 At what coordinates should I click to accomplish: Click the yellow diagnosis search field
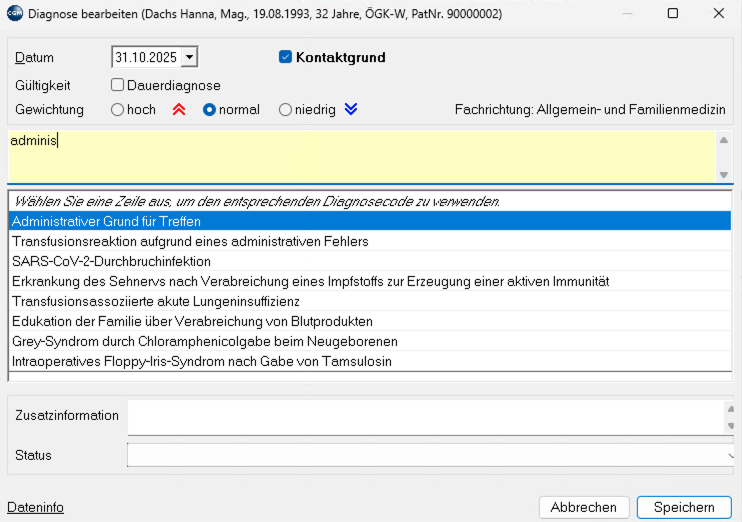point(360,156)
